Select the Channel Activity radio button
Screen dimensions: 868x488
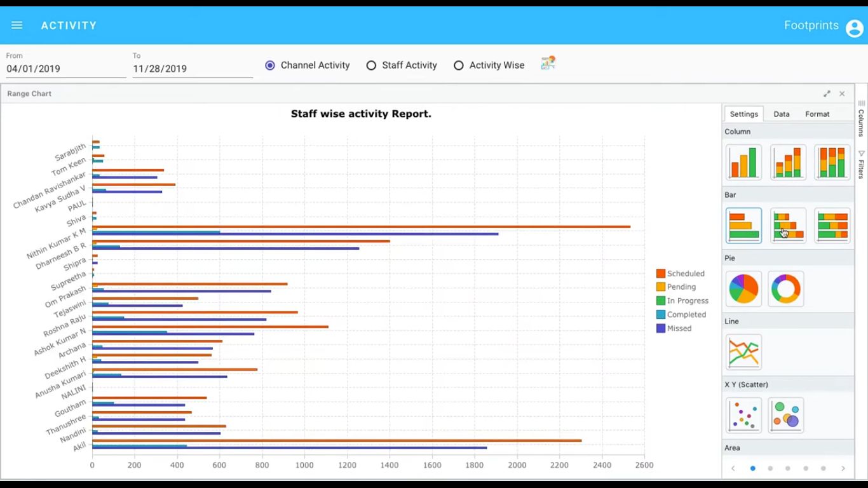point(270,65)
